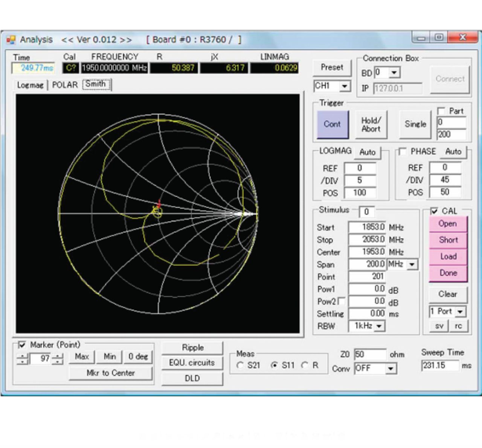
Task: Click the sv button
Action: [x=439, y=326]
